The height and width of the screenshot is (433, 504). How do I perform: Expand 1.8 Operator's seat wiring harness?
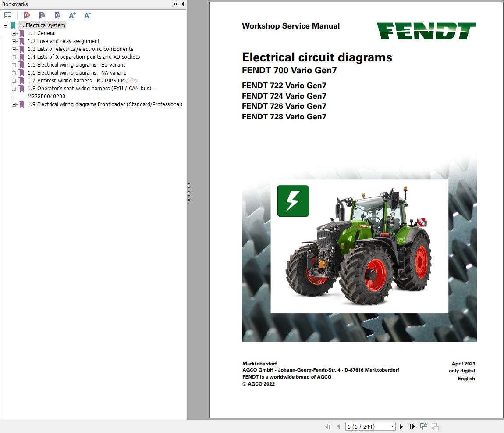[x=14, y=89]
